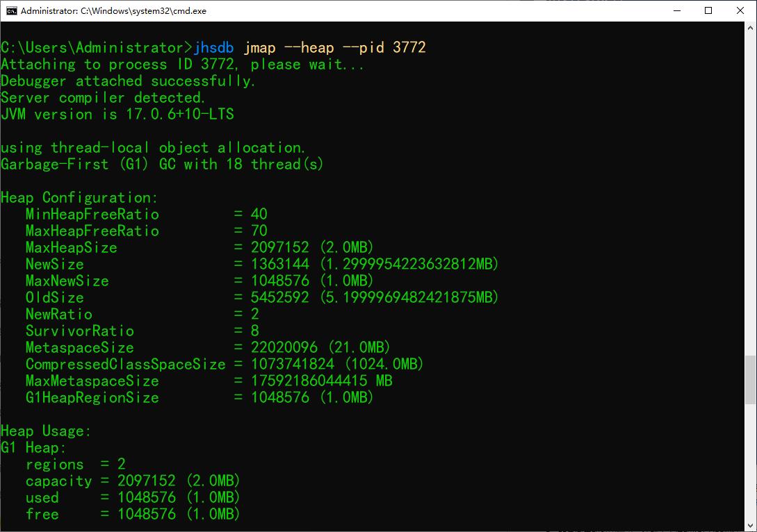Click the 'MaxNewSize' label
This screenshot has width=757, height=532.
tap(67, 281)
